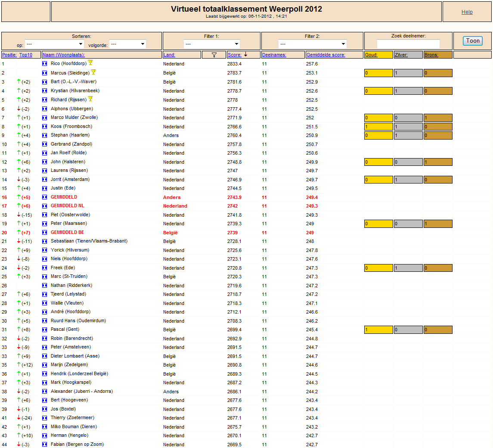Click the name 'Dieter Lombaert (Asse)'
Image resolution: width=493 pixels, height=448 pixels.
coord(75,356)
